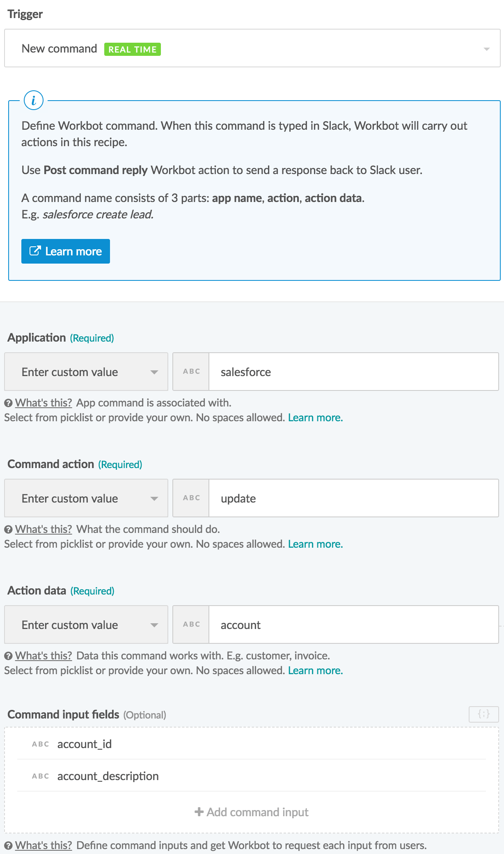Click the help icon under Action data field
Screen dimensions: 504x854
point(8,656)
